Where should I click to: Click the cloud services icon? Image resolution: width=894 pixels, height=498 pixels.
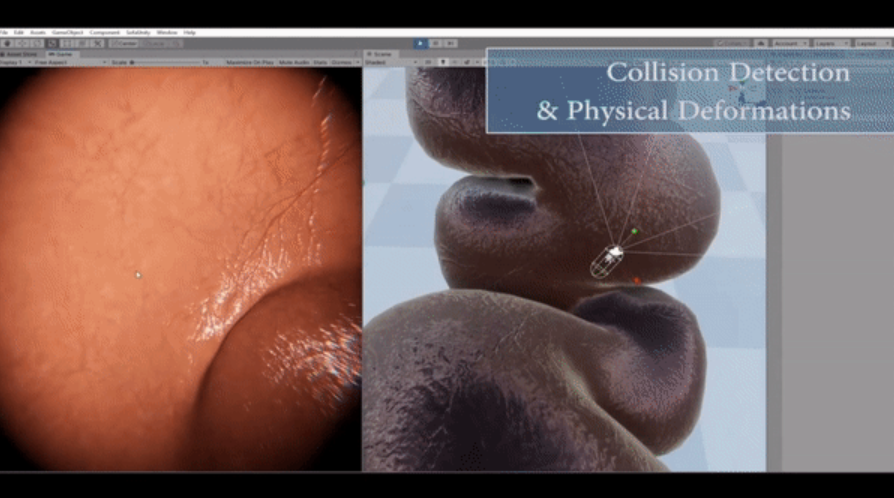[760, 43]
